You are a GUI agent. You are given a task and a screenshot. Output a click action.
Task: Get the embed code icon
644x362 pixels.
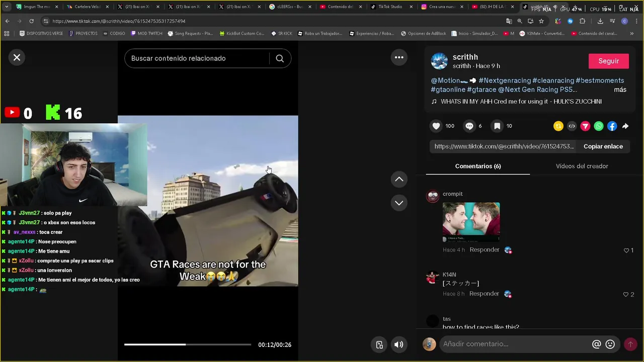[x=572, y=126]
